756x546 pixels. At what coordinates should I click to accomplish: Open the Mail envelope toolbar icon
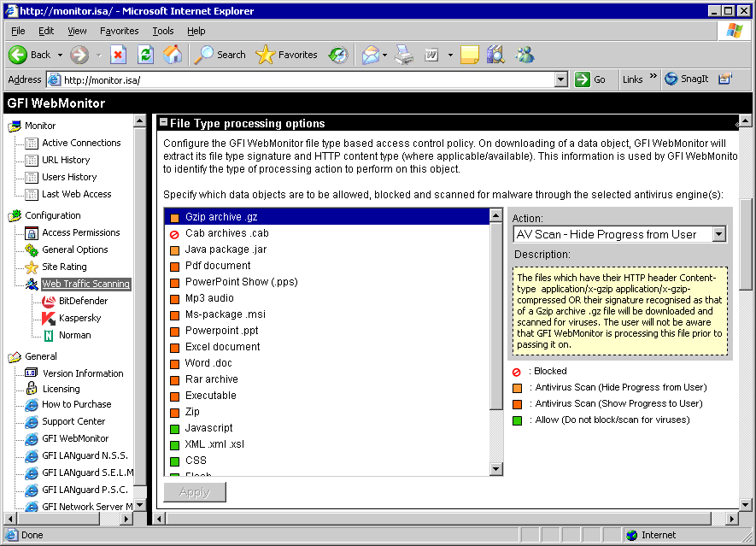(370, 55)
